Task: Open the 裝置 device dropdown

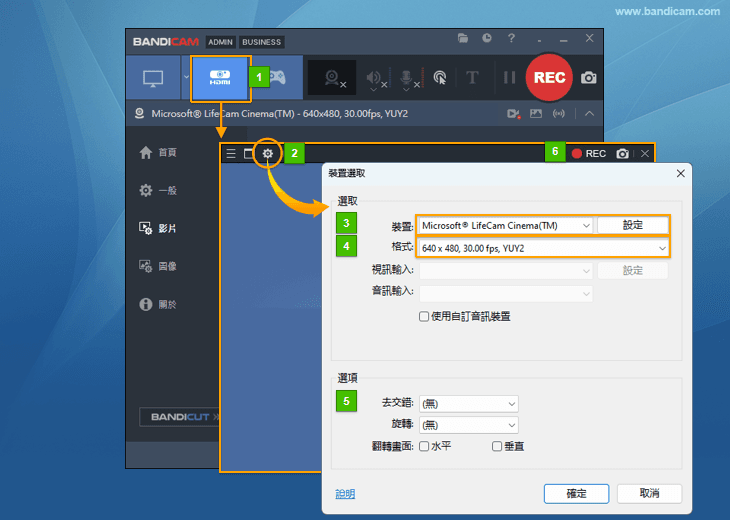Action: point(506,225)
